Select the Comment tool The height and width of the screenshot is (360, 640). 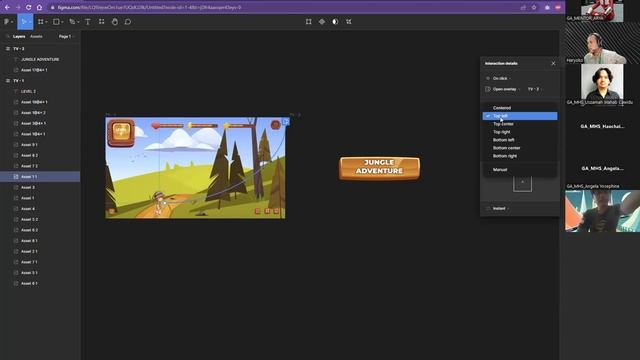[128, 22]
